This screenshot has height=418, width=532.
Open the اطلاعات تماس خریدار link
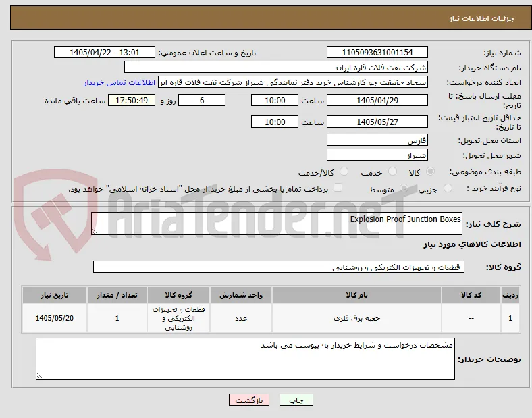point(119,82)
